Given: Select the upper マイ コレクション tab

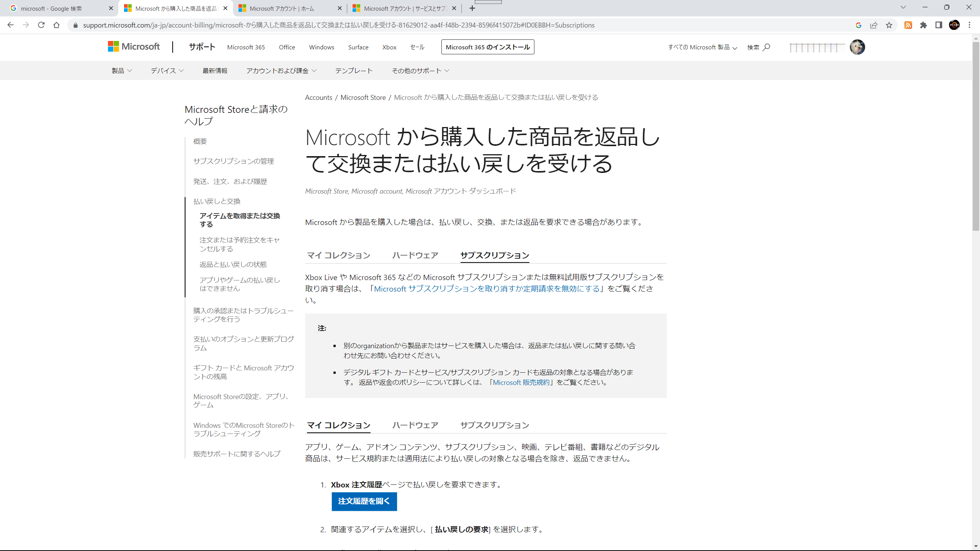Looking at the screenshot, I should pyautogui.click(x=339, y=255).
